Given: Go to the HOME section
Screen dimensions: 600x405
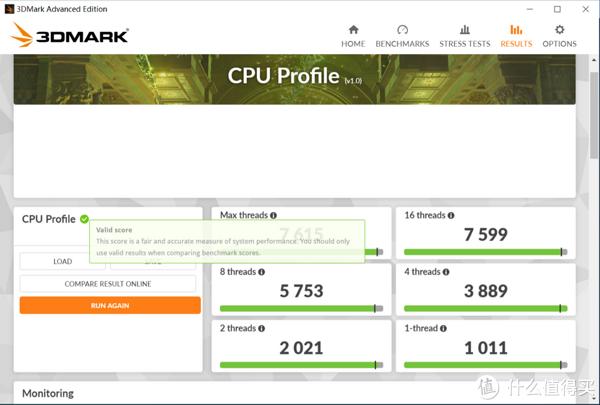Looking at the screenshot, I should [353, 36].
